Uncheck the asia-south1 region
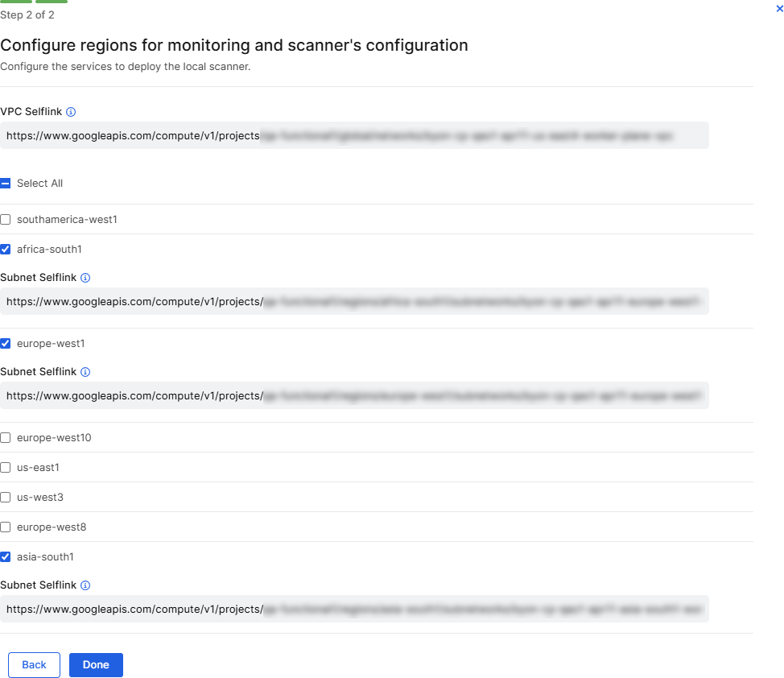This screenshot has height=678, width=784. [x=5, y=556]
